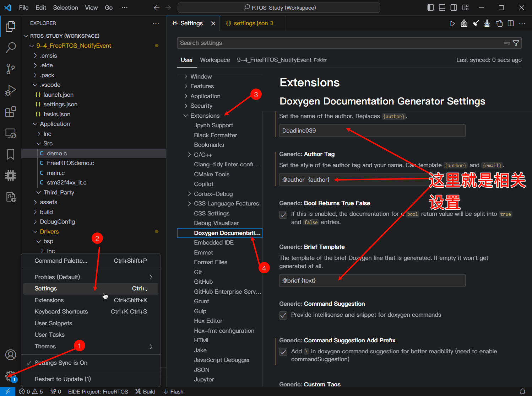The image size is (532, 396).
Task: Switch to Workspace settings scope
Action: 215,60
